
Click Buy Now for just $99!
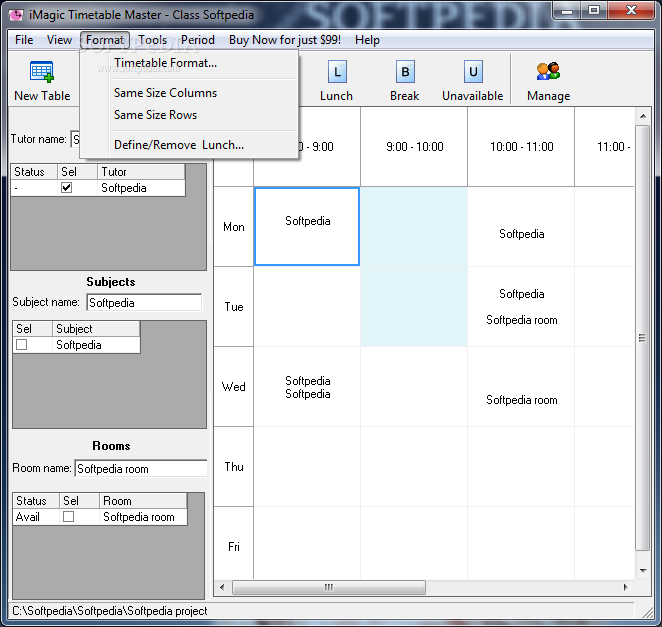point(285,40)
